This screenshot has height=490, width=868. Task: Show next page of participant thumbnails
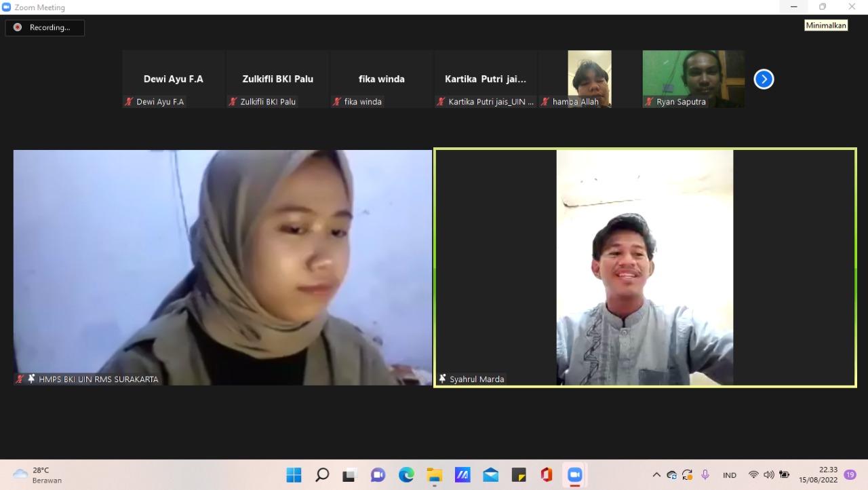[764, 79]
